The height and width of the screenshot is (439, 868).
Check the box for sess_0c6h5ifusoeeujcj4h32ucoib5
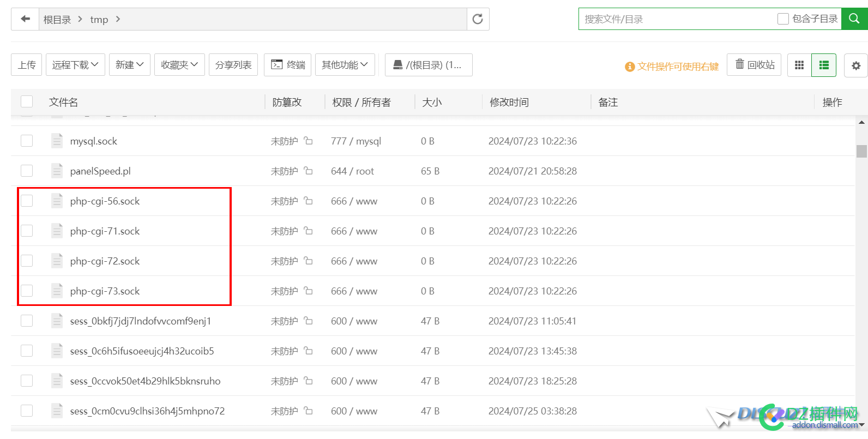27,351
